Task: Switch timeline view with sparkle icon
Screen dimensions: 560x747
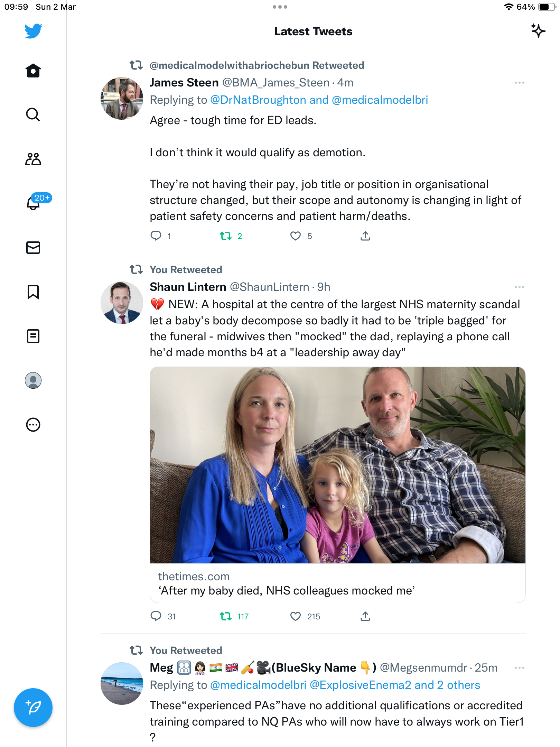Action: point(538,31)
